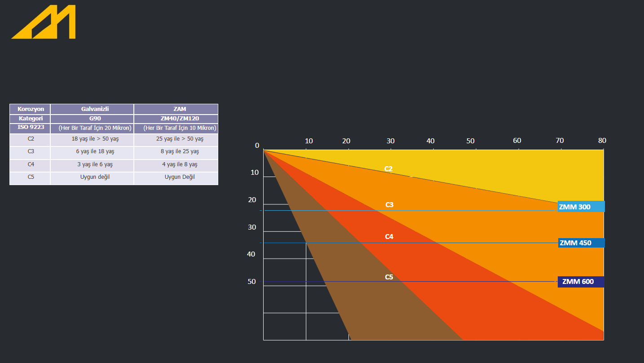The image size is (644, 363).
Task: Click the 10 on the vertical axis
Action: (x=255, y=173)
